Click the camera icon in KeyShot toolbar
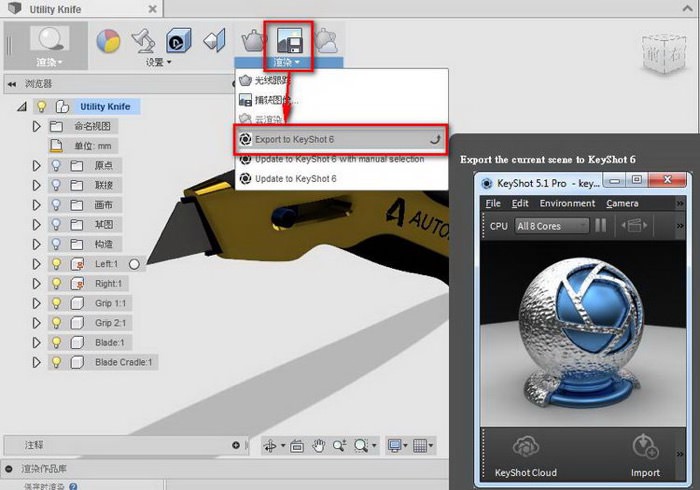The height and width of the screenshot is (490, 700). point(634,225)
